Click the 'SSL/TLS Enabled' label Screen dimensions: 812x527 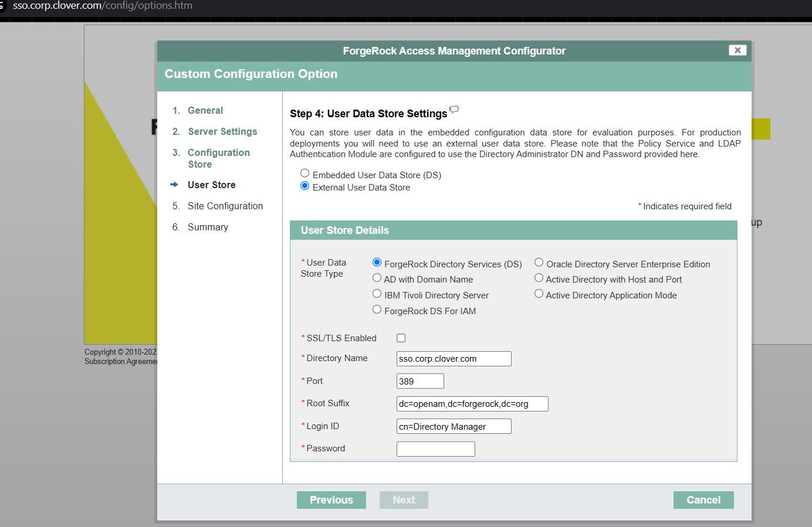[x=339, y=338]
